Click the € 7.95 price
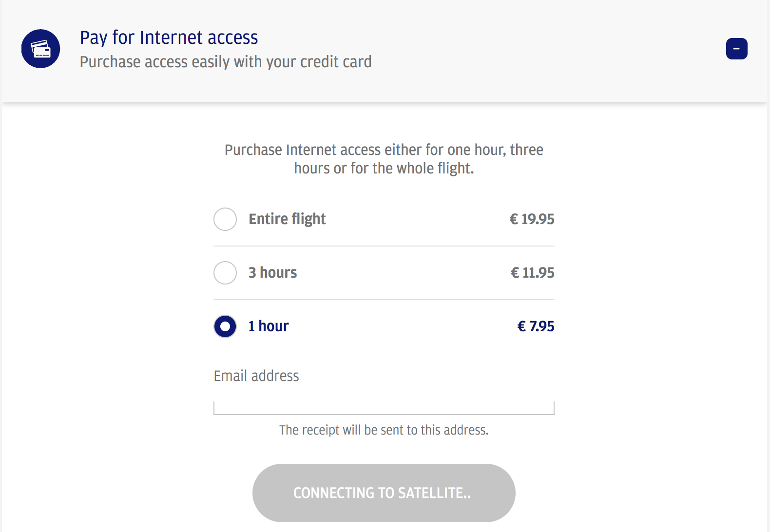Viewport: 770px width, 532px height. [x=536, y=326]
